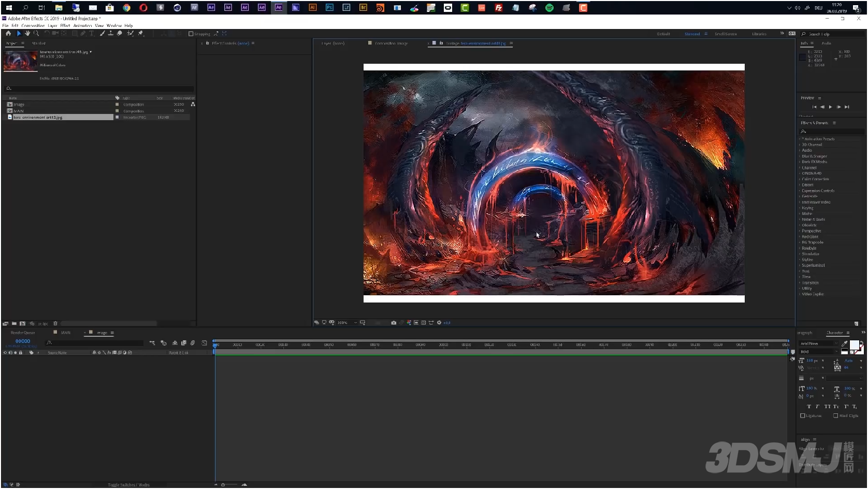Image resolution: width=868 pixels, height=489 pixels.
Task: Select the Pen tool
Action: pyautogui.click(x=83, y=34)
